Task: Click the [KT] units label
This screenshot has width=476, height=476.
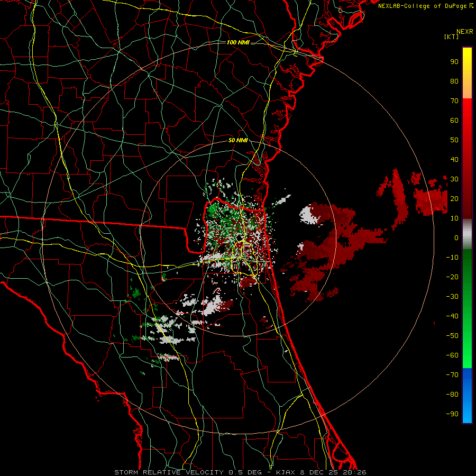Action: pos(451,36)
